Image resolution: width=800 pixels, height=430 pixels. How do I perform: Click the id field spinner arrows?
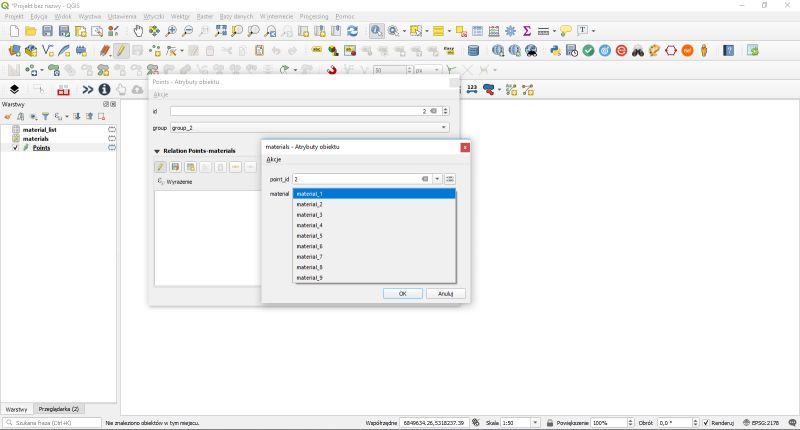445,111
